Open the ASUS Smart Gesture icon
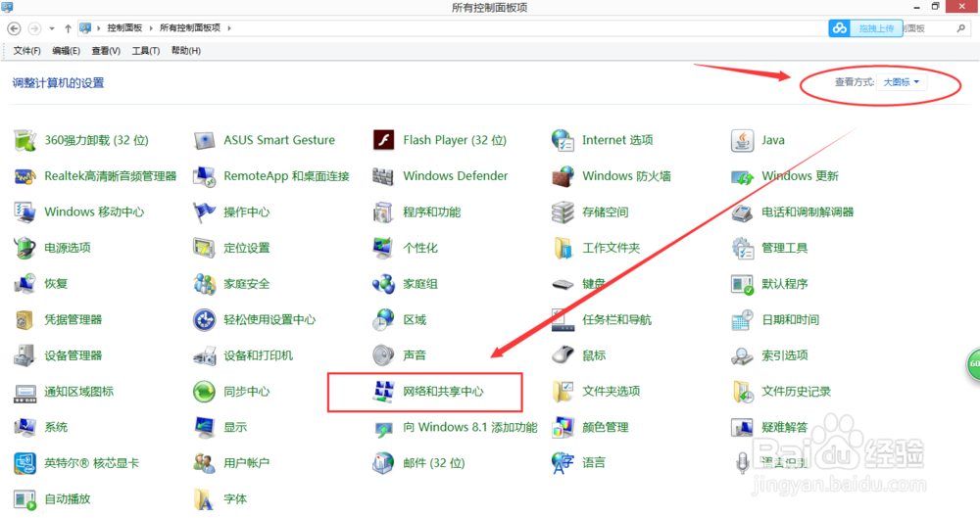 tap(205, 141)
